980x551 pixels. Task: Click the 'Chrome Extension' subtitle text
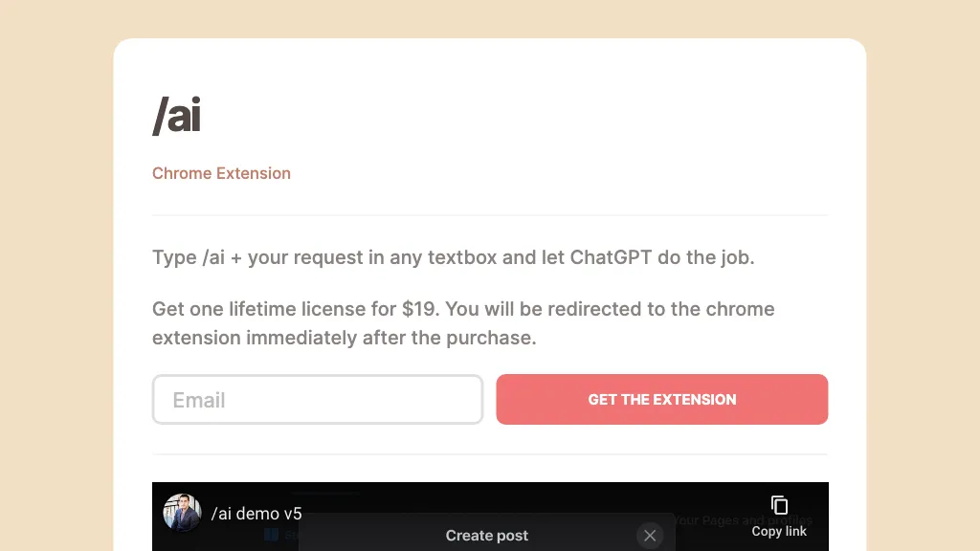[221, 173]
